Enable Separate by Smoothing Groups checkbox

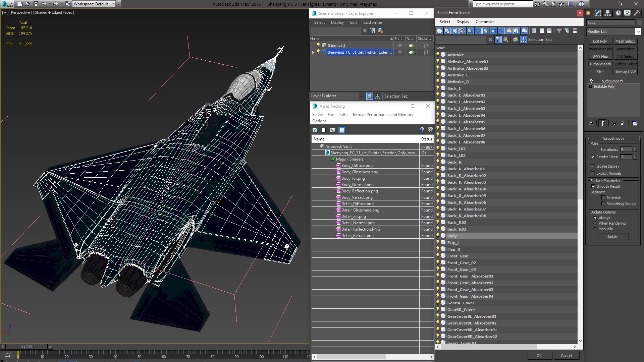(x=603, y=204)
